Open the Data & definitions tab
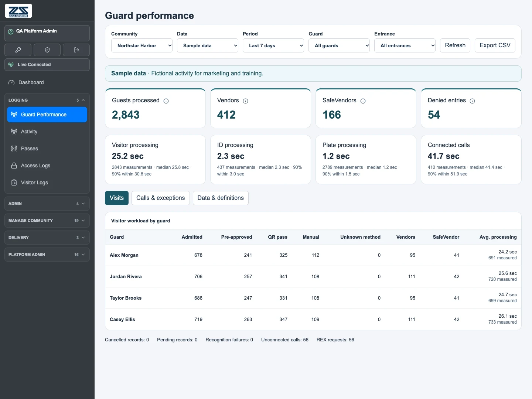This screenshot has height=399, width=532. (x=221, y=198)
